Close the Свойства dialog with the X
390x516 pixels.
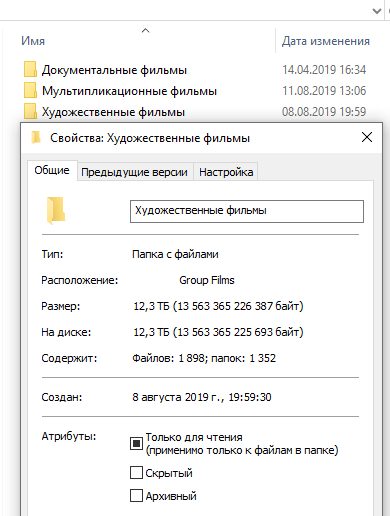pos(367,137)
